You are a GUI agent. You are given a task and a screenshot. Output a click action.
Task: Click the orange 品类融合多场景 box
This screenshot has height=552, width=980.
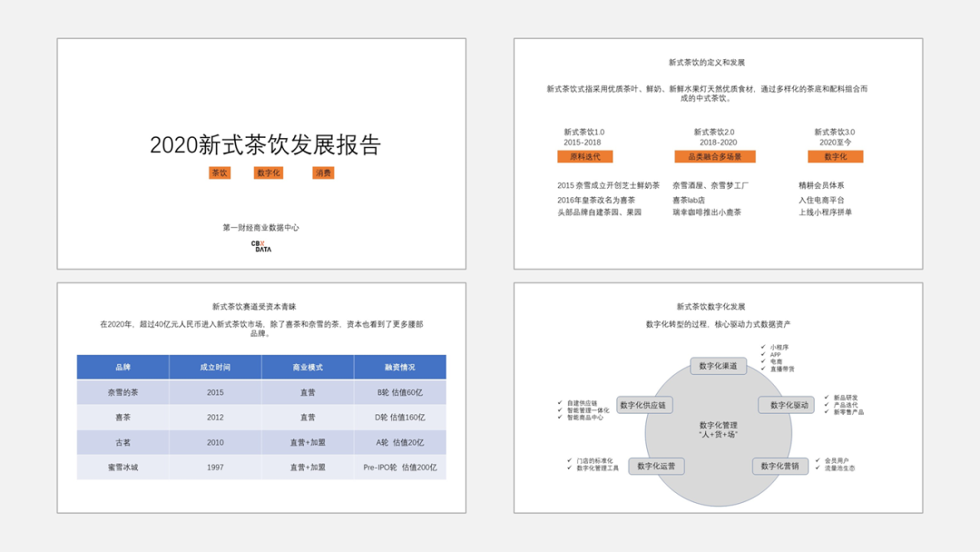click(715, 156)
